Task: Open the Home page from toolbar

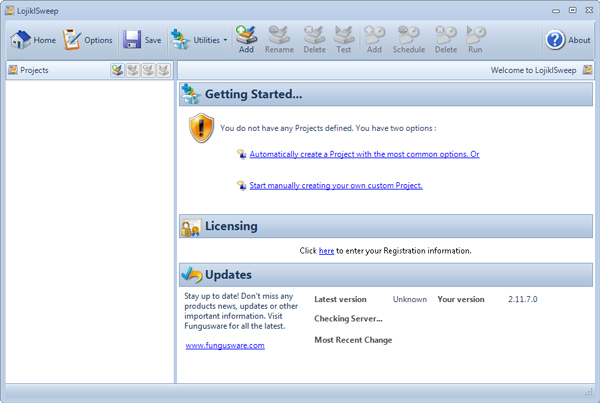Action: point(33,40)
